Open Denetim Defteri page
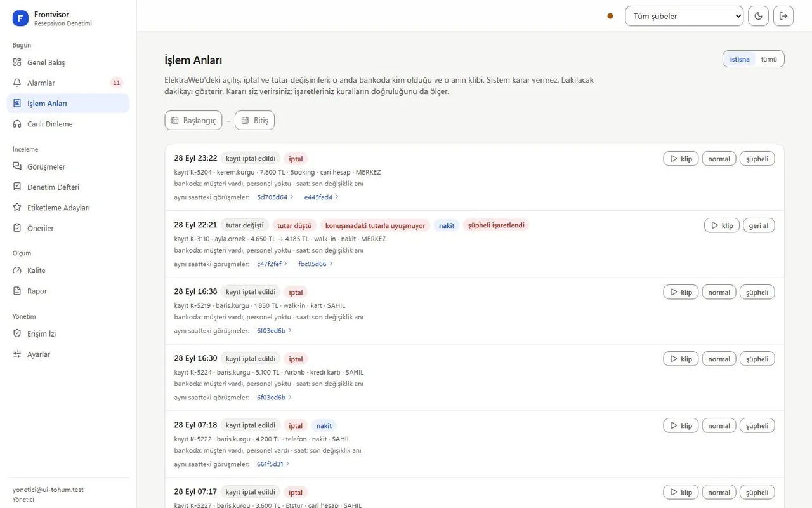 tap(68, 187)
